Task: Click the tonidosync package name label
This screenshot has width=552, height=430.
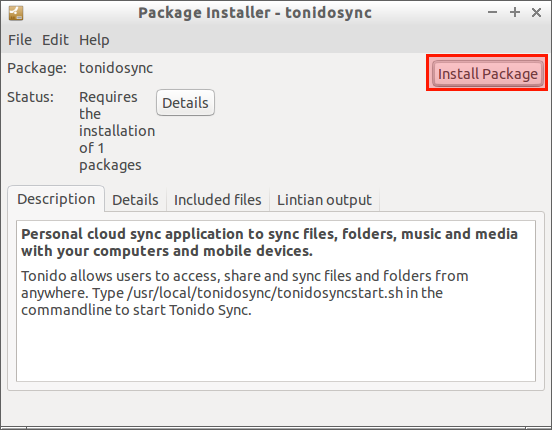Action: pyautogui.click(x=116, y=68)
